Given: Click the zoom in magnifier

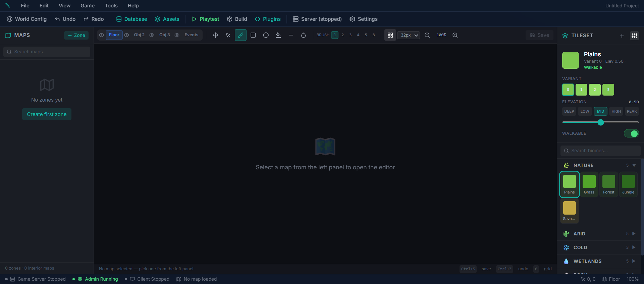Looking at the screenshot, I should click(x=455, y=35).
